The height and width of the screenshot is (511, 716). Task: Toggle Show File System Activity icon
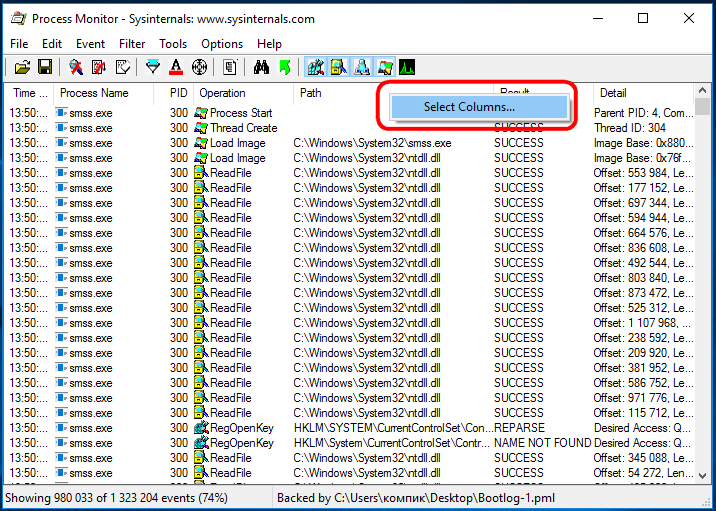coord(339,68)
